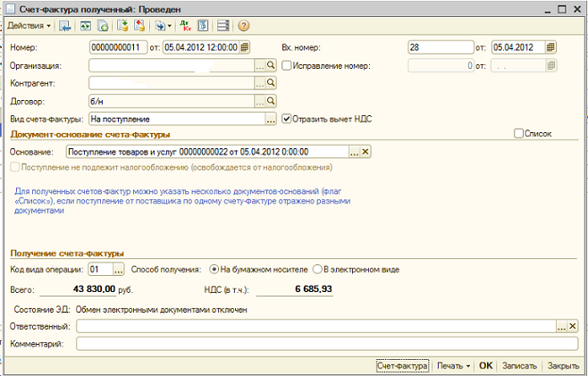
Task: Click magnifier icon beside Организация field
Action: [x=271, y=65]
